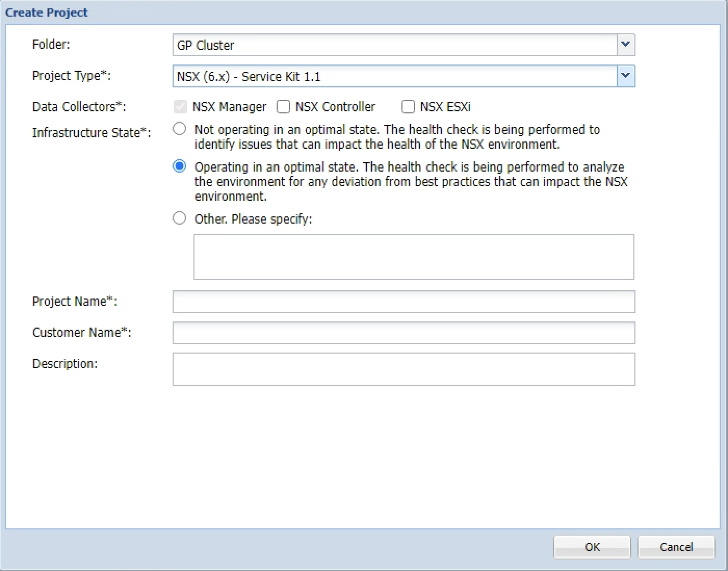Open the Project Type dropdown arrow
Image resolution: width=728 pixels, height=571 pixels.
coord(626,76)
